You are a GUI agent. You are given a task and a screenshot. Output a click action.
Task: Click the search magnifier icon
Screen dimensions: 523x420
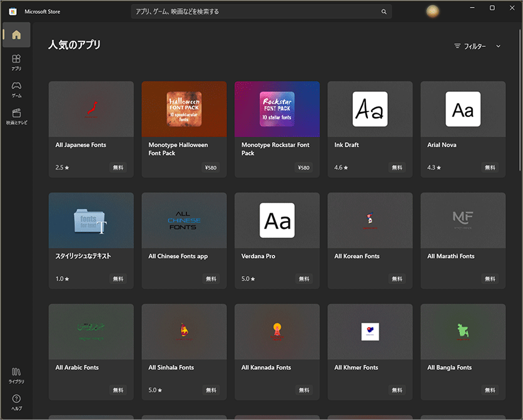[x=384, y=12]
